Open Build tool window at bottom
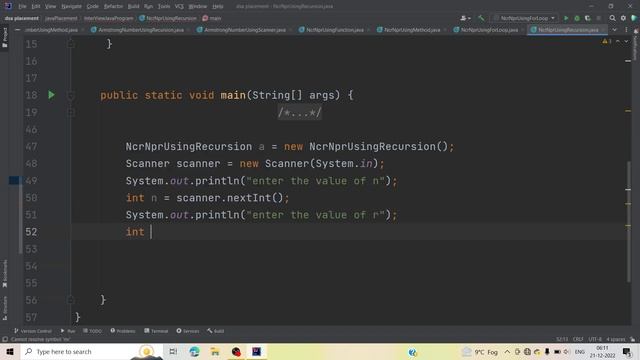 (x=216, y=331)
